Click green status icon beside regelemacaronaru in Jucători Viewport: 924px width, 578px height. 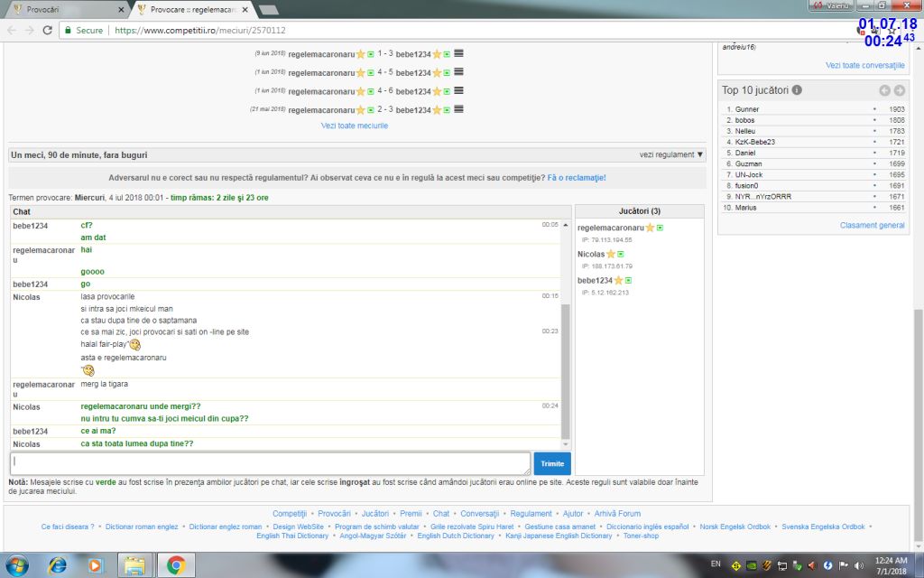click(660, 228)
